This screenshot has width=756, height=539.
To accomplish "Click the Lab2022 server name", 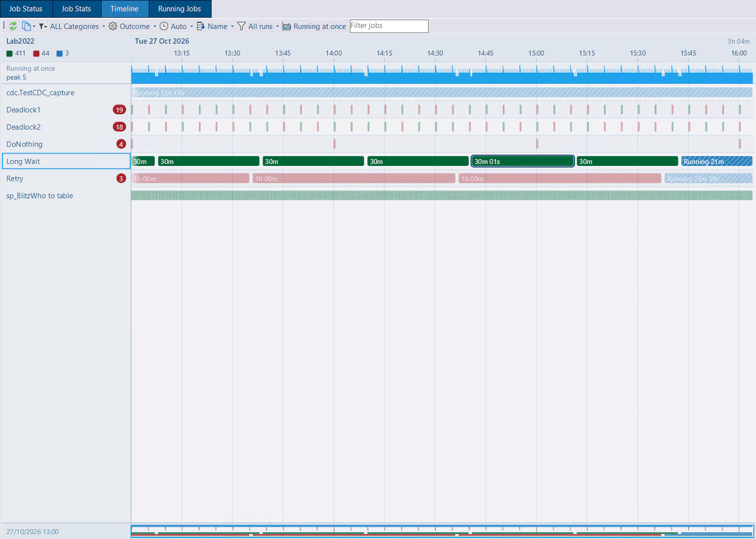I will pos(20,41).
